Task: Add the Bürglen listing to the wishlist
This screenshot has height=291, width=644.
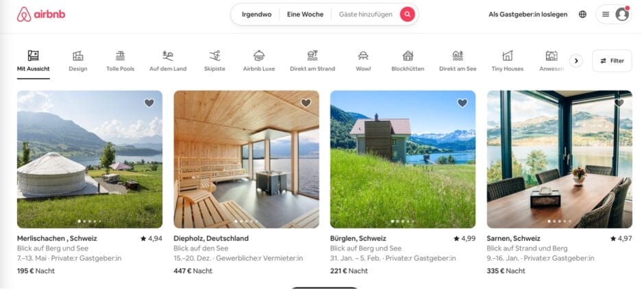Action: [462, 103]
